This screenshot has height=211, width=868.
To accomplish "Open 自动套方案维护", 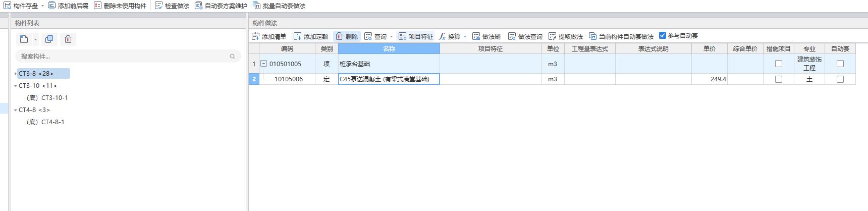I will pos(221,6).
